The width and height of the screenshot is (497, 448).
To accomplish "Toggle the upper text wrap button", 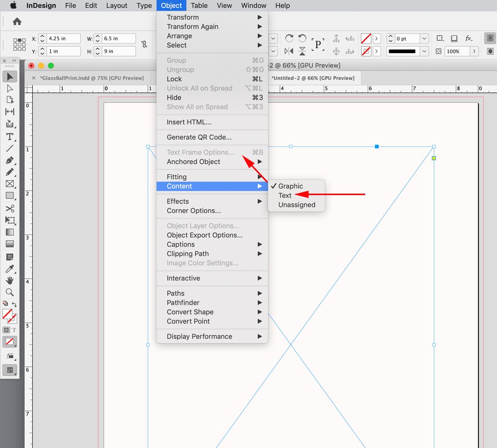I will tap(490, 38).
